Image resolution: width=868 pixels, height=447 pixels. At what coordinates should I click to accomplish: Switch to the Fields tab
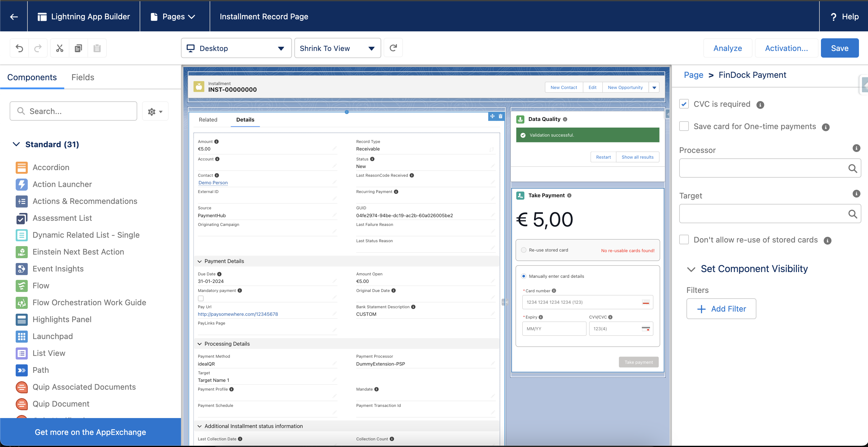[83, 77]
